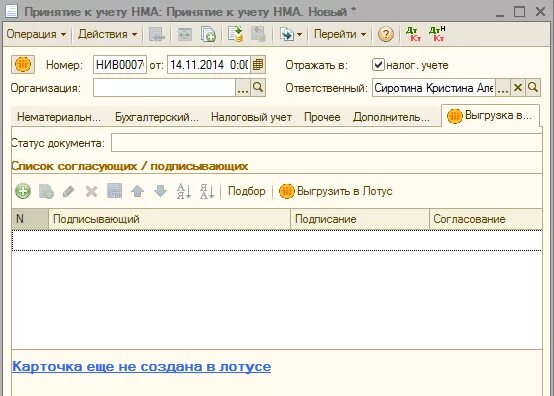Image resolution: width=554 pixels, height=396 pixels.
Task: Select the Выгрузка в... tab
Action: click(x=490, y=115)
